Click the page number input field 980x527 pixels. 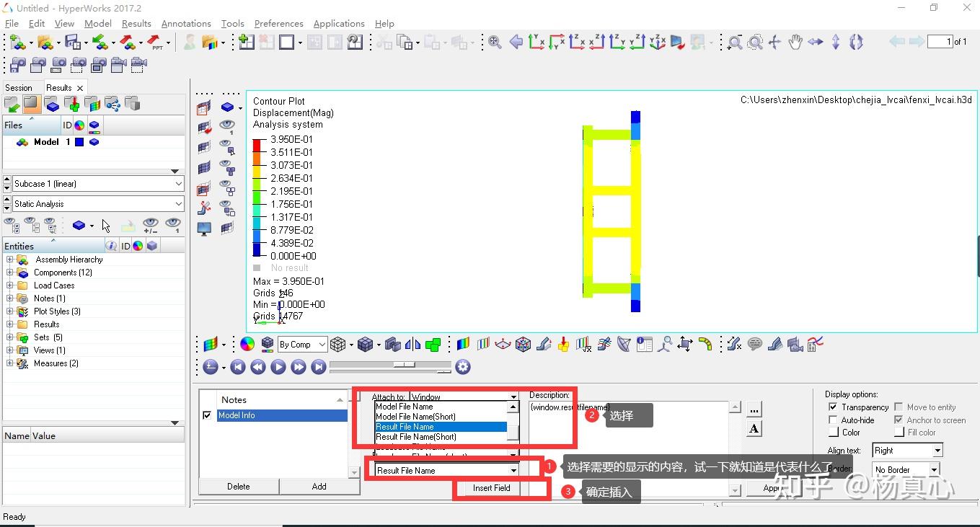(x=940, y=42)
